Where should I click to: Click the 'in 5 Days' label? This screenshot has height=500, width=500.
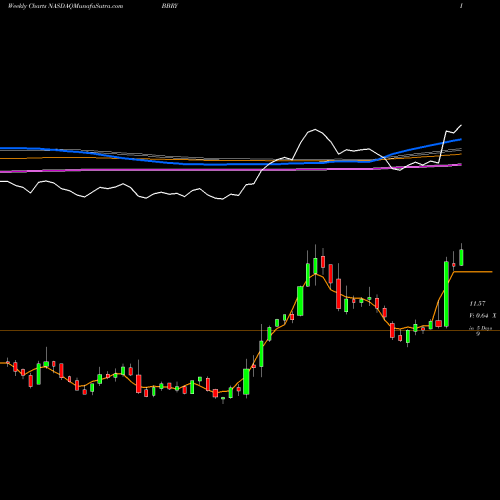click(x=480, y=328)
